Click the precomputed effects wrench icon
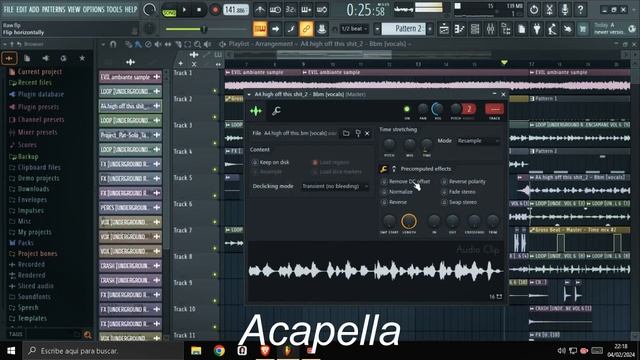This screenshot has height=360, width=640. [384, 169]
